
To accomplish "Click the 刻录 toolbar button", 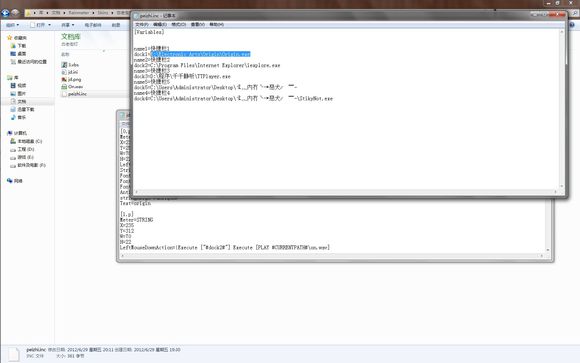I will [x=116, y=25].
